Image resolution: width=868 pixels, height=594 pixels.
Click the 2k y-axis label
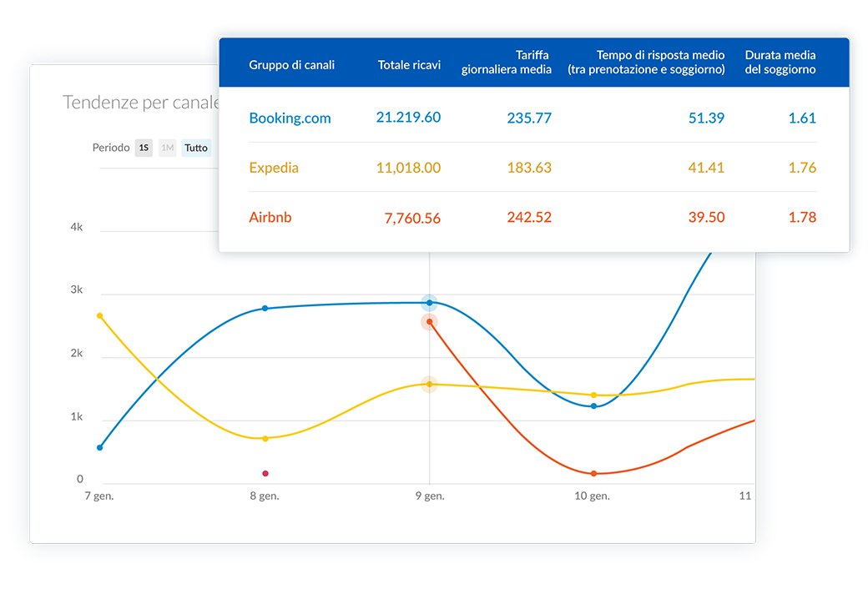click(x=77, y=353)
